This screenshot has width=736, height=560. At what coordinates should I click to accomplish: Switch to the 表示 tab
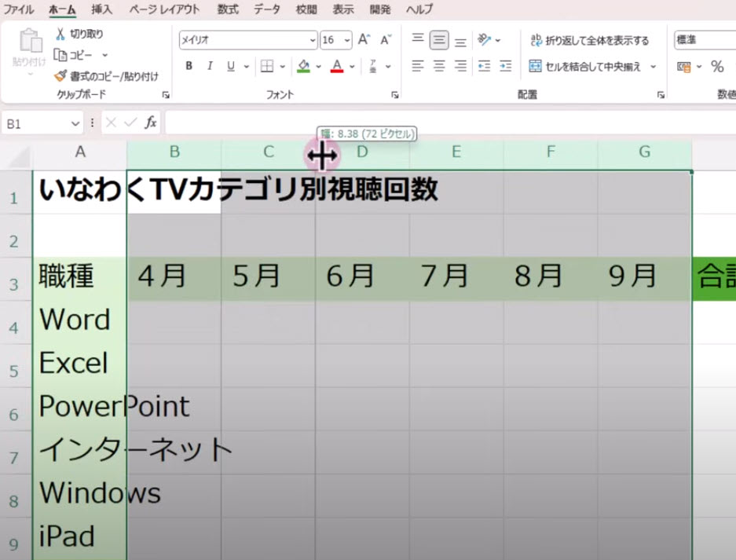click(x=343, y=9)
